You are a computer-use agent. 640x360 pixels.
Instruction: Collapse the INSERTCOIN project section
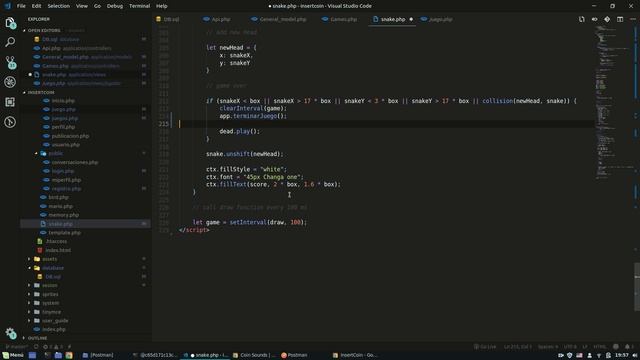tap(41, 93)
